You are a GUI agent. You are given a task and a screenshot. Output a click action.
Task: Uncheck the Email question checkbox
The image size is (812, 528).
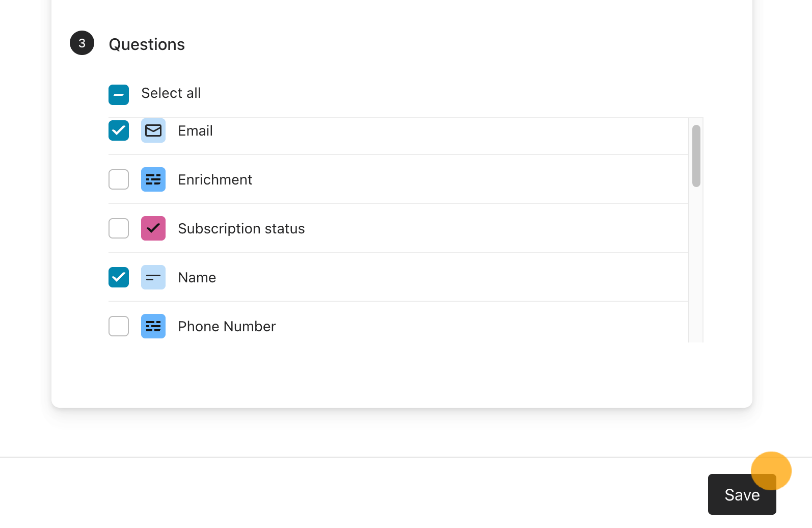point(119,130)
